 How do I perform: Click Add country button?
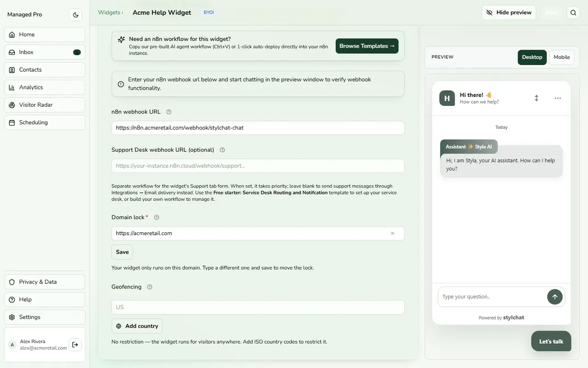tap(137, 326)
